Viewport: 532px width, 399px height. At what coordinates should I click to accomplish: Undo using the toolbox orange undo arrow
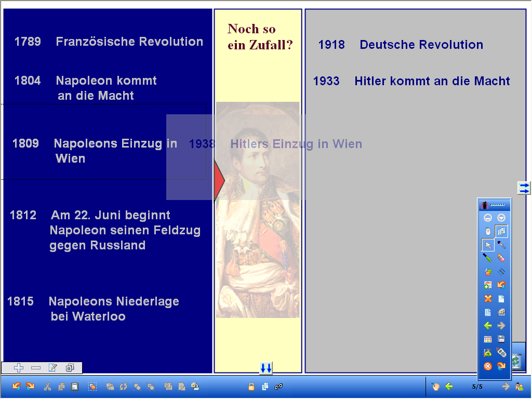[501, 285]
